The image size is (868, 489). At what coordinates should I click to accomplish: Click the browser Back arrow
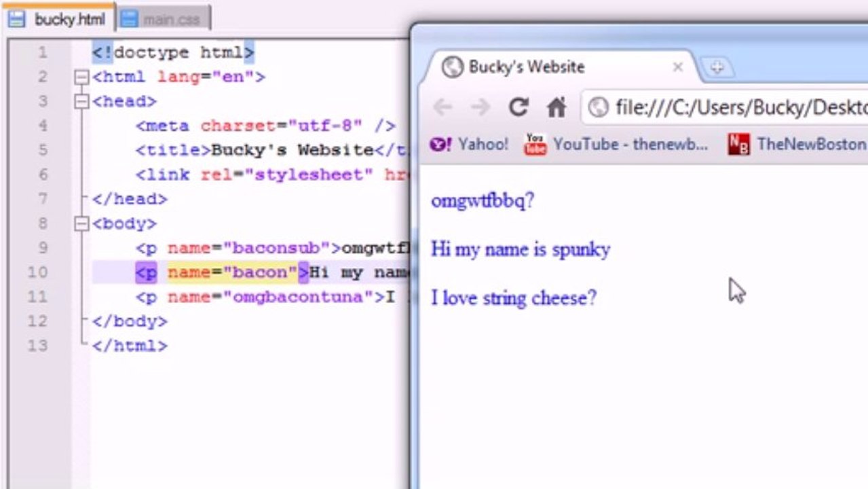coord(442,107)
